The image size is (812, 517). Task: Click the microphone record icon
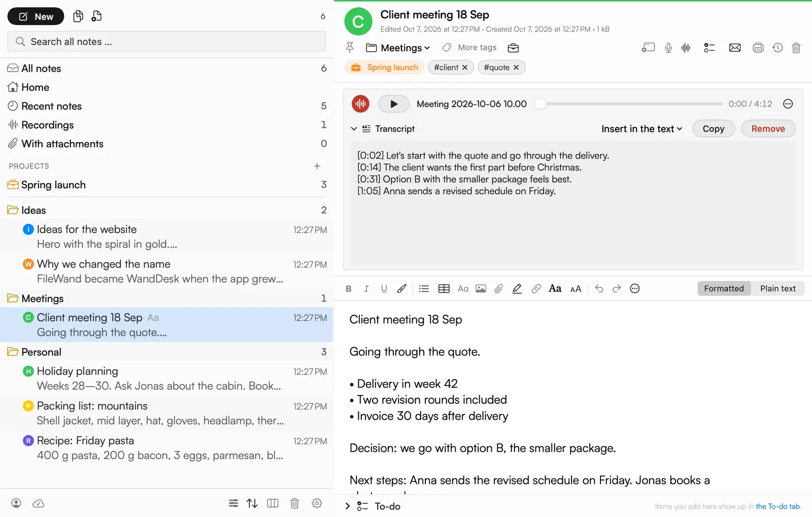pos(668,48)
